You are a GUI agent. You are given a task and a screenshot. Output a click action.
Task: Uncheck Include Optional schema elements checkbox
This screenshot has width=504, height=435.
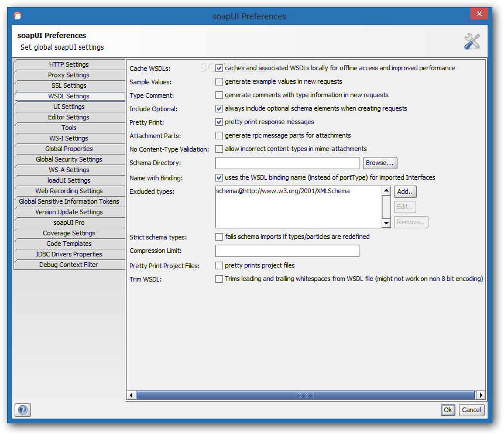219,109
